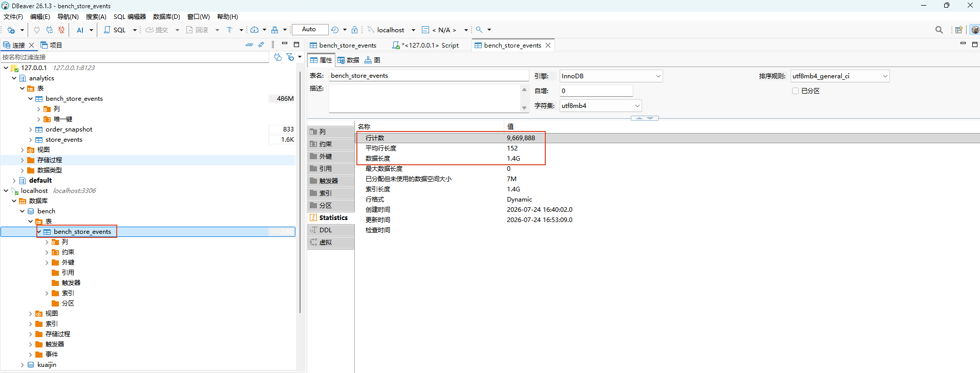Screen dimensions: 980x373
Task: Click the transaction mode T icon
Action: pos(229,30)
